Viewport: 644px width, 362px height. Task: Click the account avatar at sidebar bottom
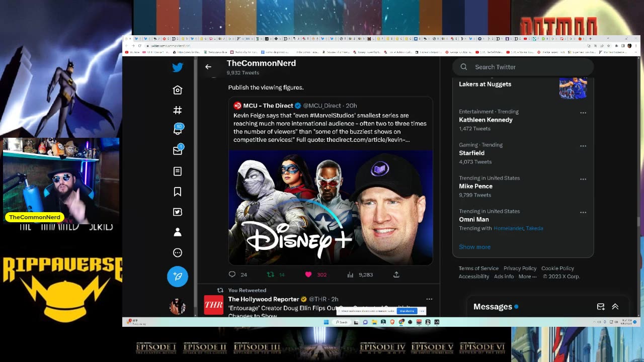[178, 306]
